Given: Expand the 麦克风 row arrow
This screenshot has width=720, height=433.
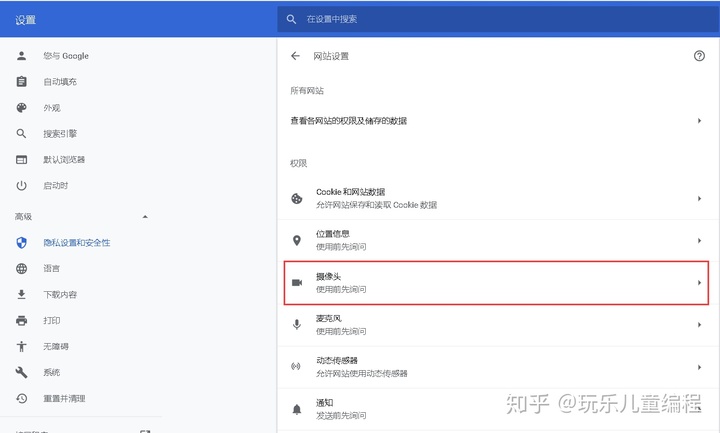Looking at the screenshot, I should tap(699, 325).
